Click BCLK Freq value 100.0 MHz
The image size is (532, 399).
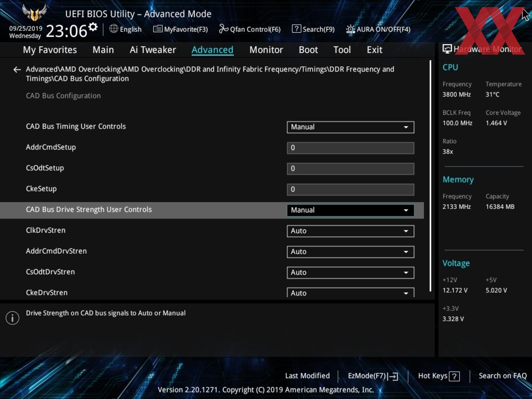point(457,123)
